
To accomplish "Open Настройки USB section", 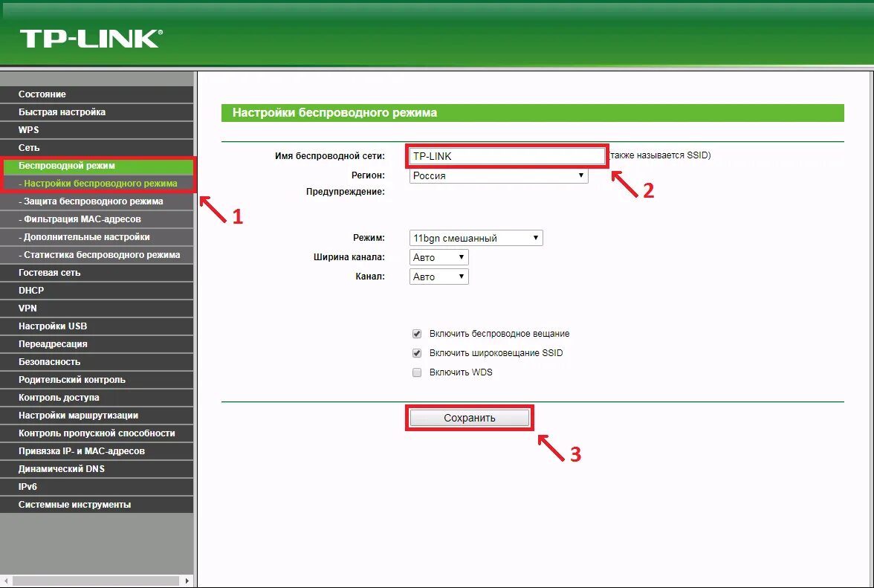I will point(97,326).
